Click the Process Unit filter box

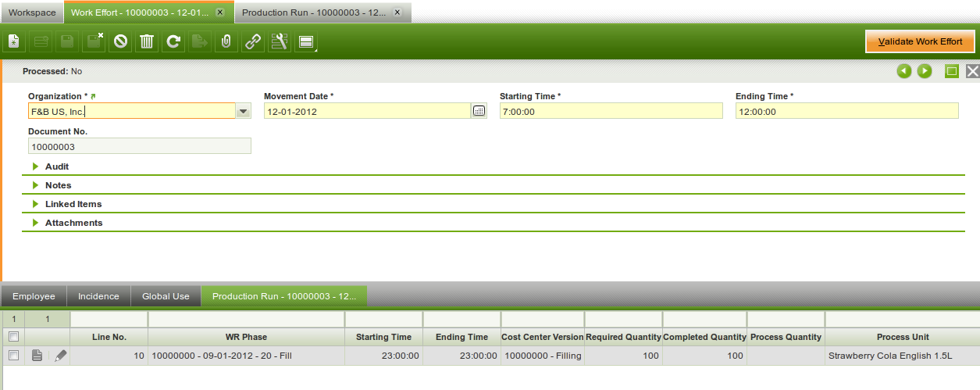click(903, 319)
